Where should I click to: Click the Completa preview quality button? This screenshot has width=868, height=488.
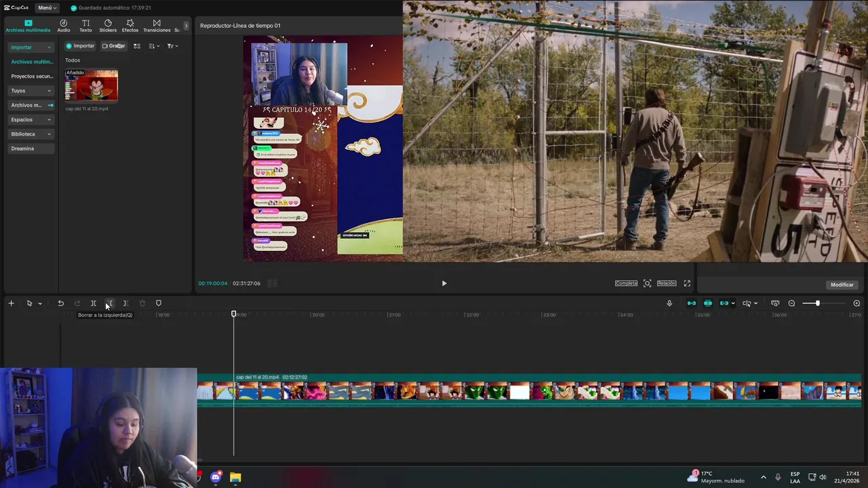[626, 283]
